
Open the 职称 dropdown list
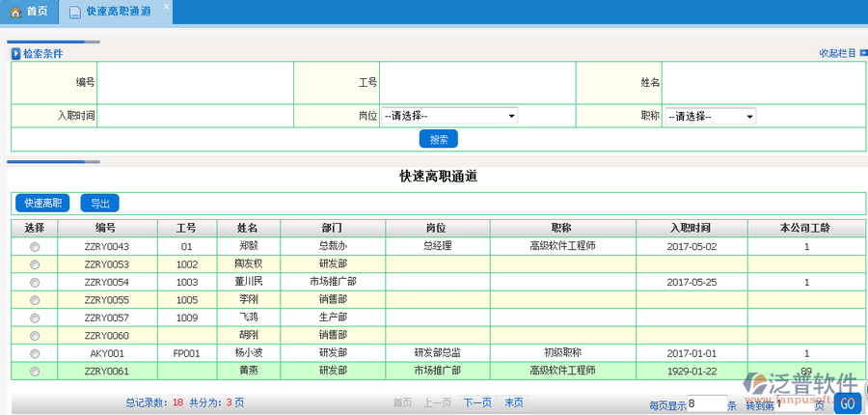709,116
